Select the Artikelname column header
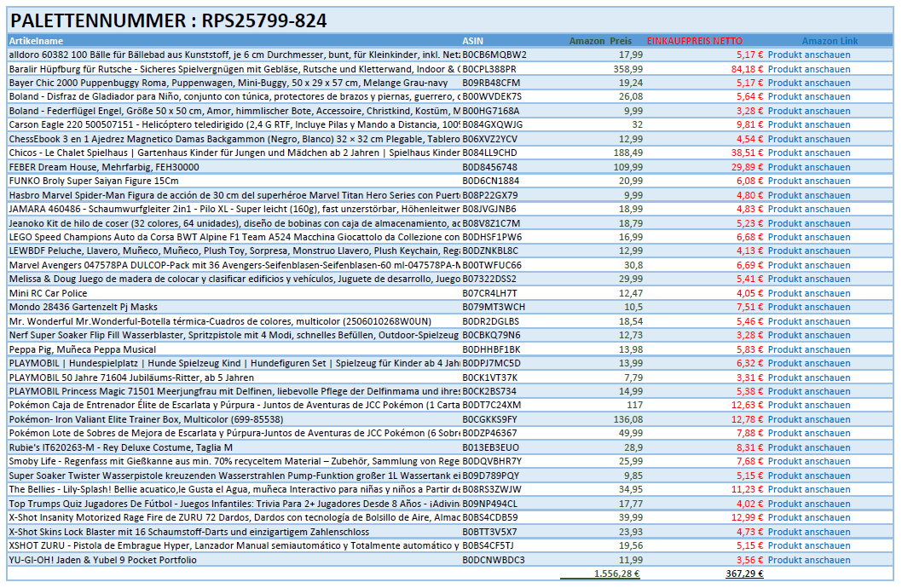This screenshot has height=588, width=902. [36, 41]
